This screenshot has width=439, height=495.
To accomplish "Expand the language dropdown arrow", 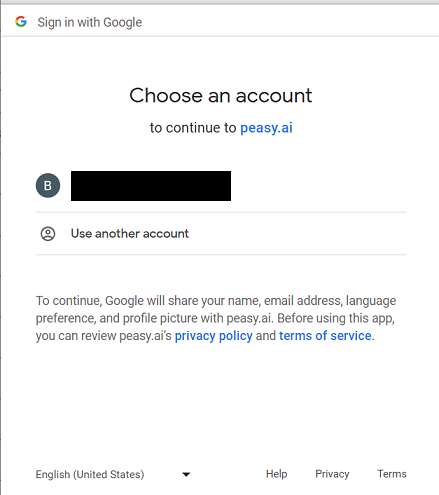I will pyautogui.click(x=186, y=474).
